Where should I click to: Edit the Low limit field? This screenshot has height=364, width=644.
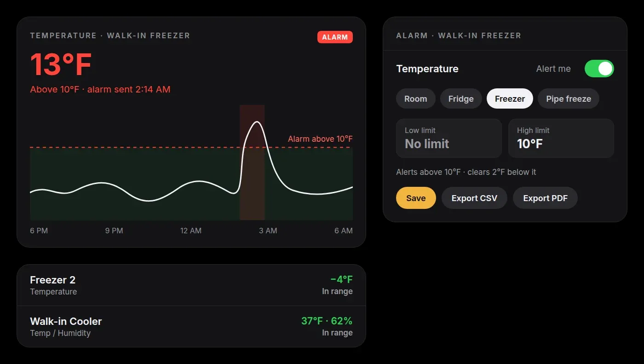[x=449, y=138]
